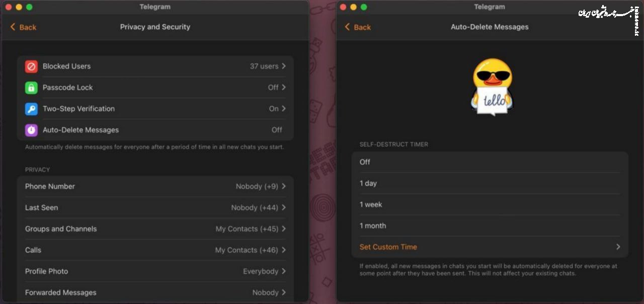Click the 37 users blocked count
The image size is (644, 304).
264,66
